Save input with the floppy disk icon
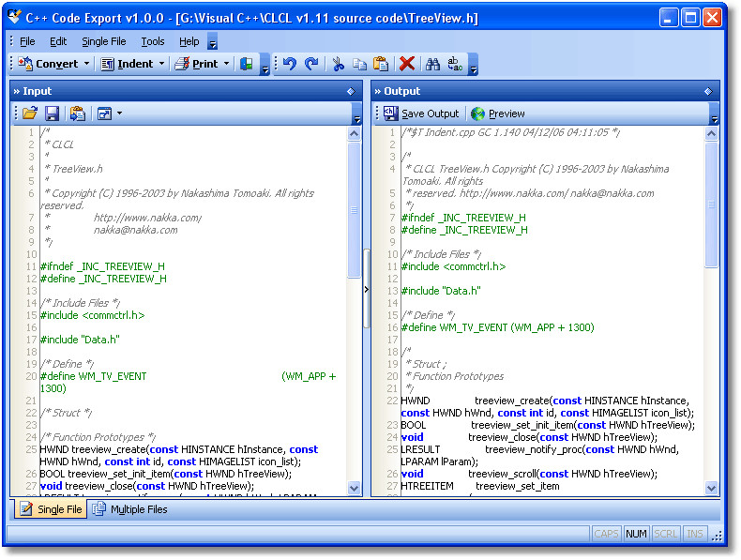Screen dimensions: 741x560 tap(53, 114)
